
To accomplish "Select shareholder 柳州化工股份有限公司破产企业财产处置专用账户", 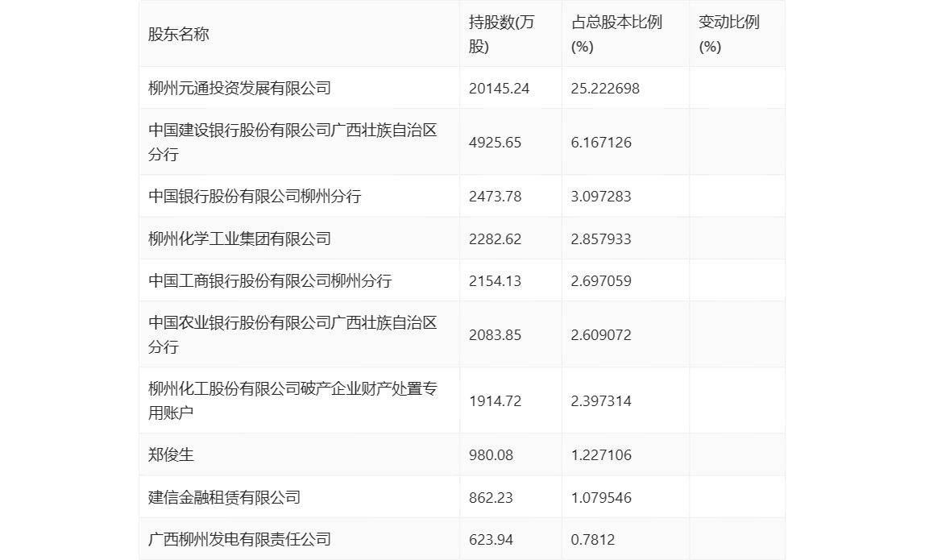I will coord(292,400).
